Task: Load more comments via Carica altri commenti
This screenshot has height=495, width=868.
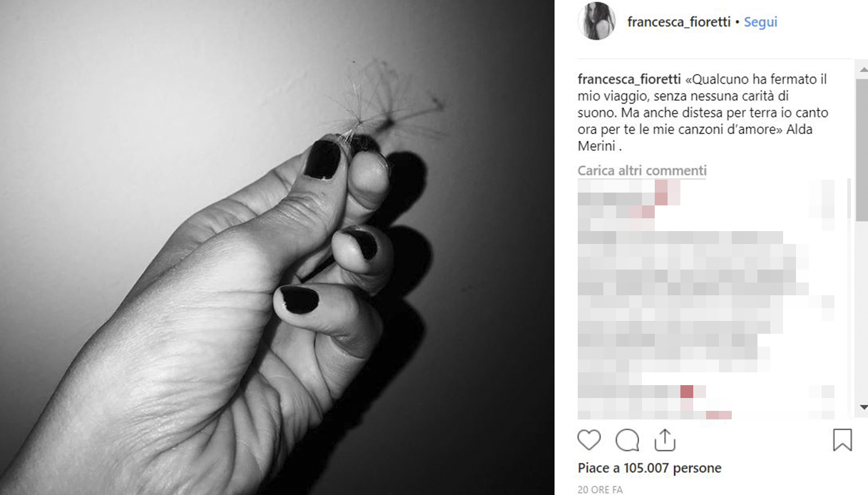Action: [x=642, y=170]
